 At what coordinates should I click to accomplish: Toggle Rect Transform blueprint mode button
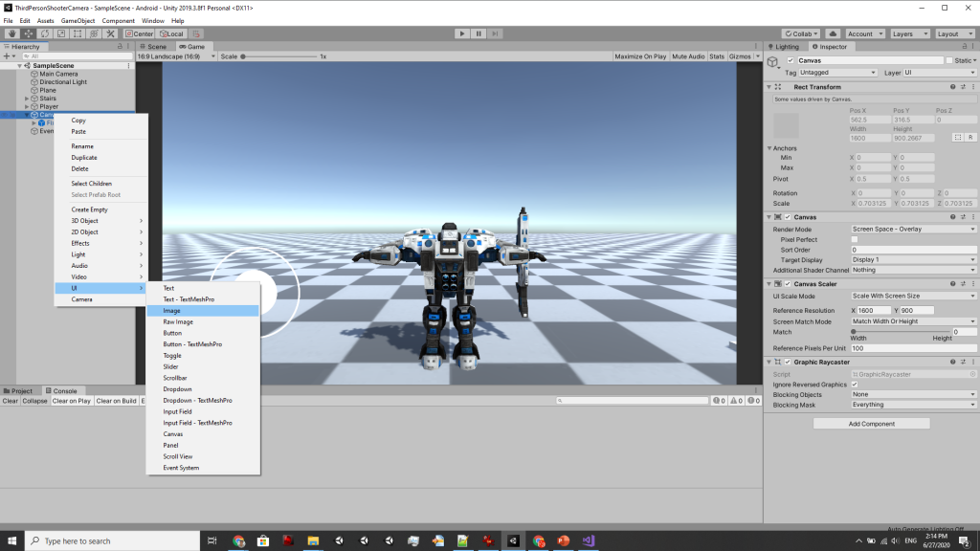point(957,138)
